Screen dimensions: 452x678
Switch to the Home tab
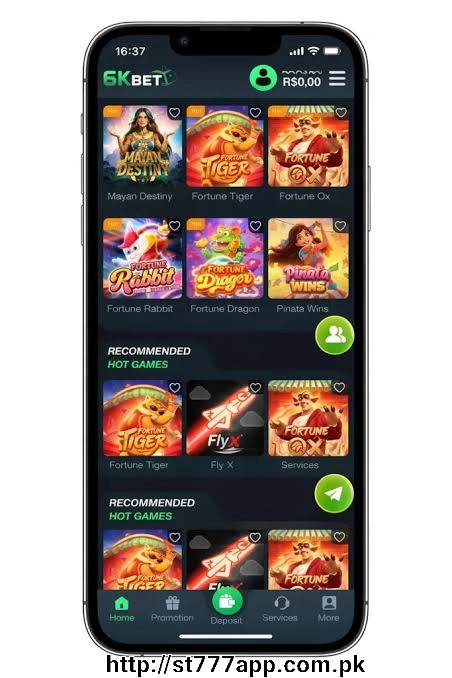point(122,608)
